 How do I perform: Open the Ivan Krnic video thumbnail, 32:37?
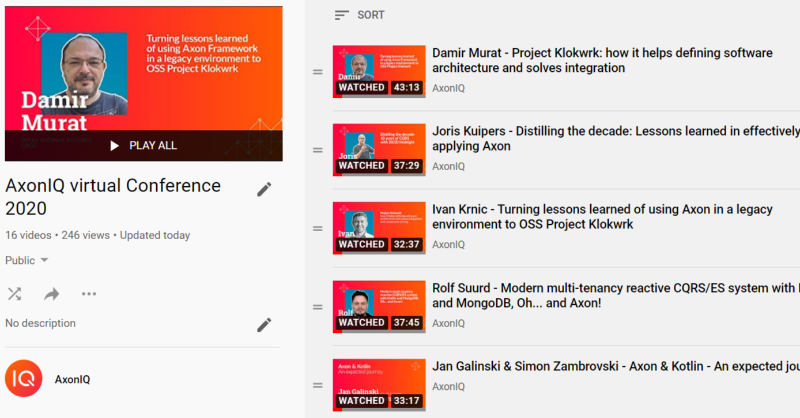click(379, 228)
